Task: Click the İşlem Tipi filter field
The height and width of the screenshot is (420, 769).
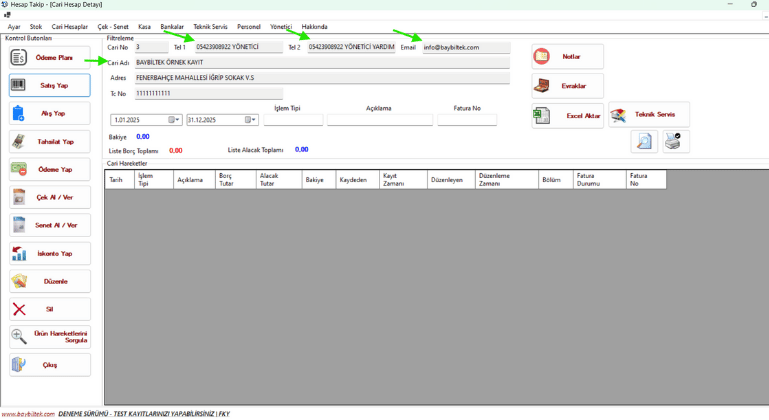Action: pos(293,120)
